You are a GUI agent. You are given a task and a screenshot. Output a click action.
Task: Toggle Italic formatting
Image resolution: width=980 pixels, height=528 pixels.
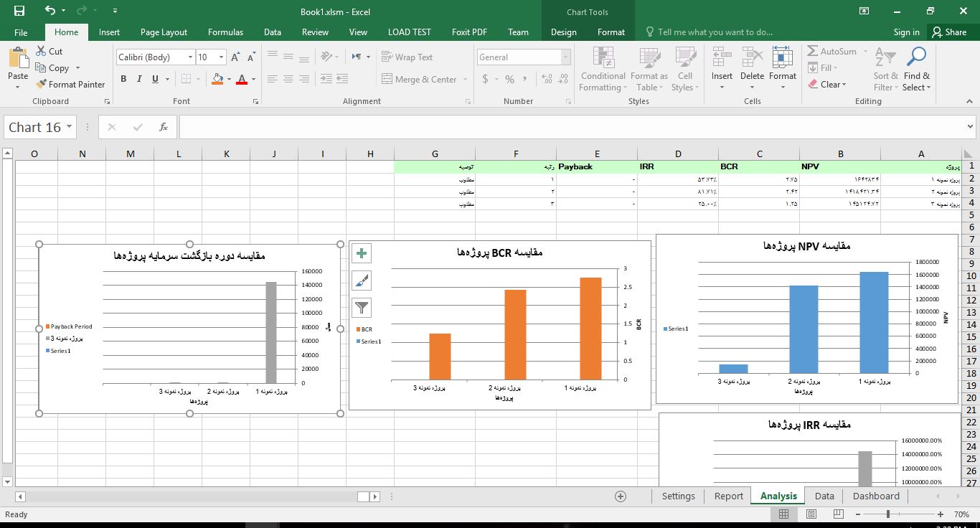pyautogui.click(x=139, y=80)
